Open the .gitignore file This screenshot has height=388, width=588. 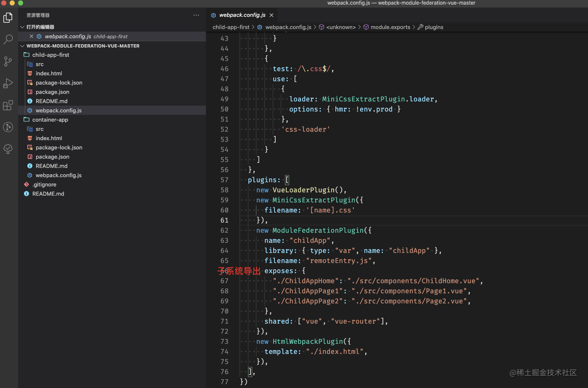point(112,184)
